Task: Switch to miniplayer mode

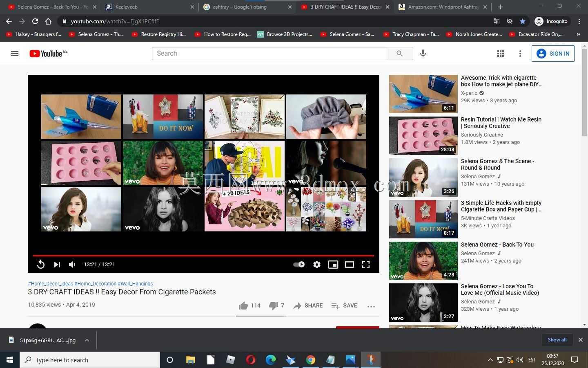Action: 333,265
